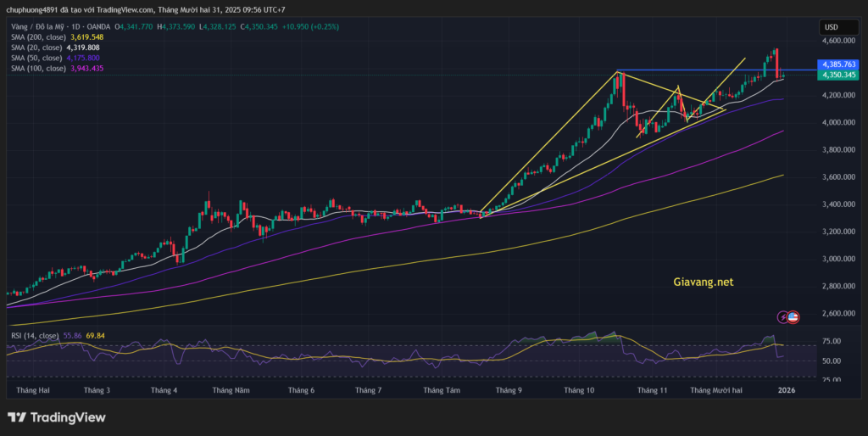868x436 pixels.
Task: Click the US flag event icon
Action: click(x=793, y=317)
